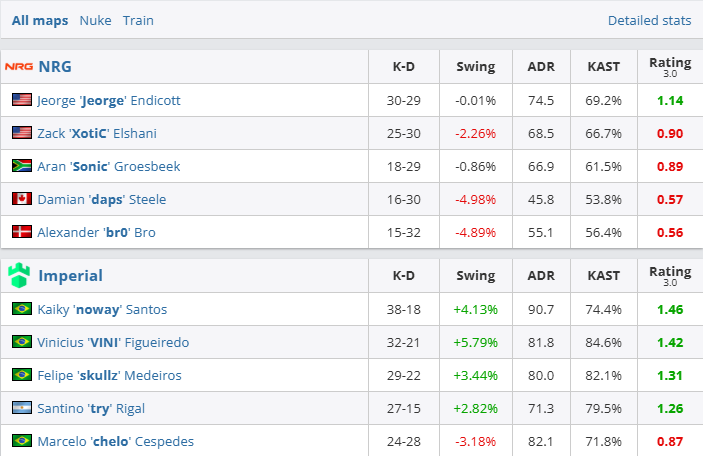Click the Rating 3.0 header in Imperial table

pos(670,275)
